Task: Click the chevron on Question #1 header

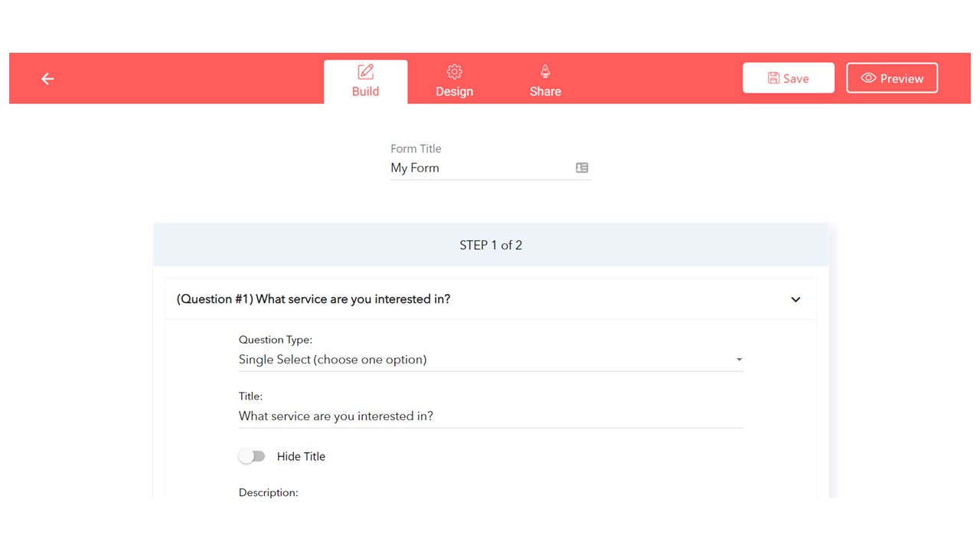Action: [795, 299]
